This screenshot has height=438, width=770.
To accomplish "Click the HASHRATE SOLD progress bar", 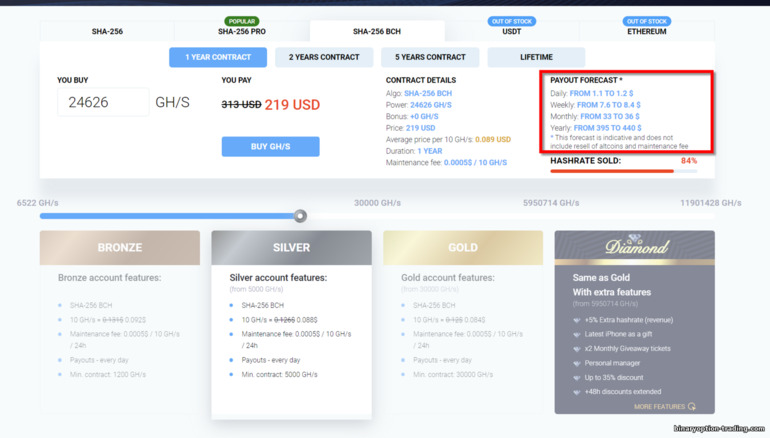I will tap(624, 171).
